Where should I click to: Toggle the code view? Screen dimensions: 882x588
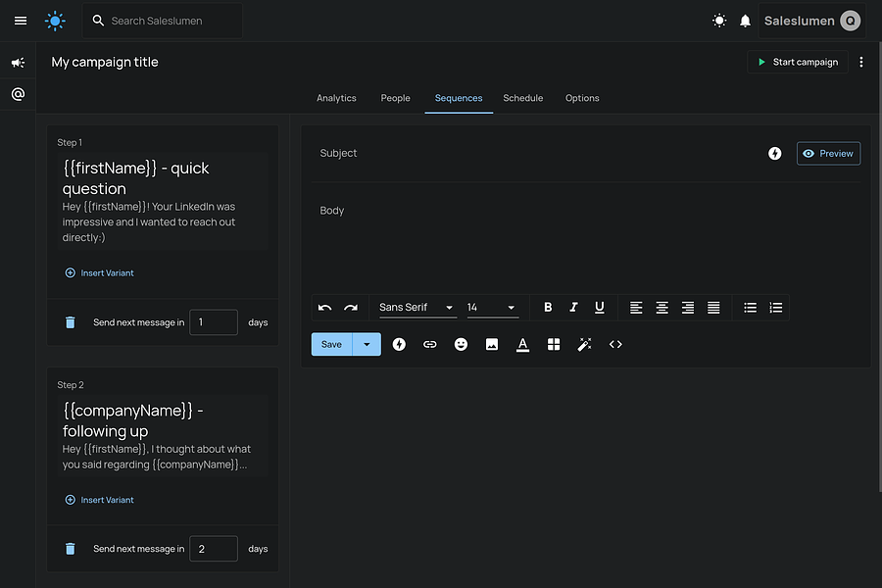tap(615, 344)
